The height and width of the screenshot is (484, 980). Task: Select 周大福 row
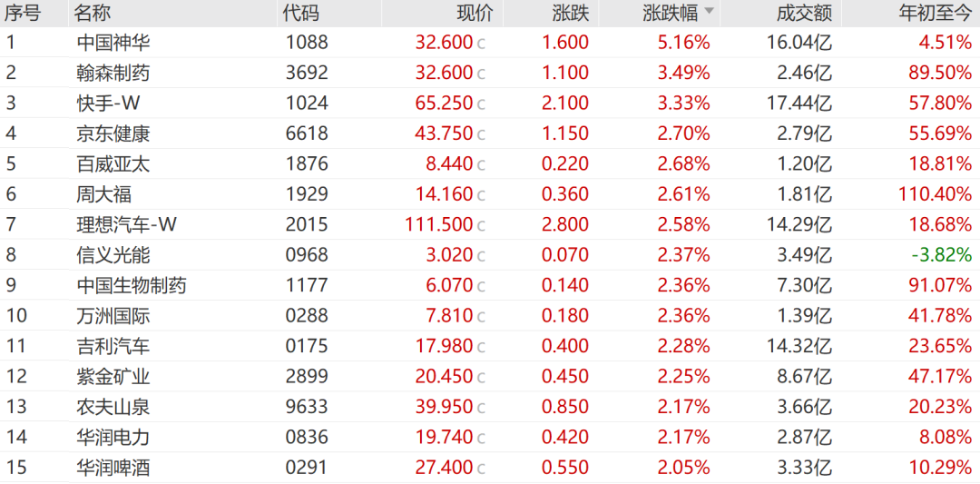[490, 194]
